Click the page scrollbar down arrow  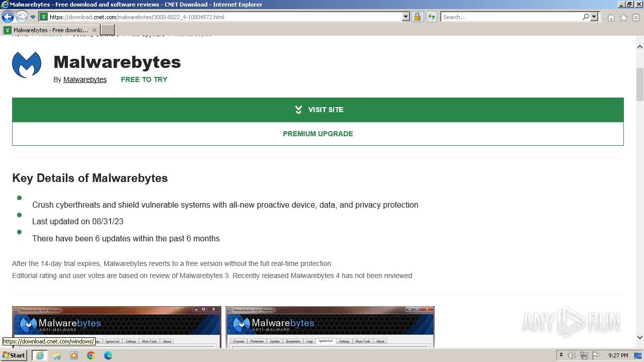tap(640, 337)
